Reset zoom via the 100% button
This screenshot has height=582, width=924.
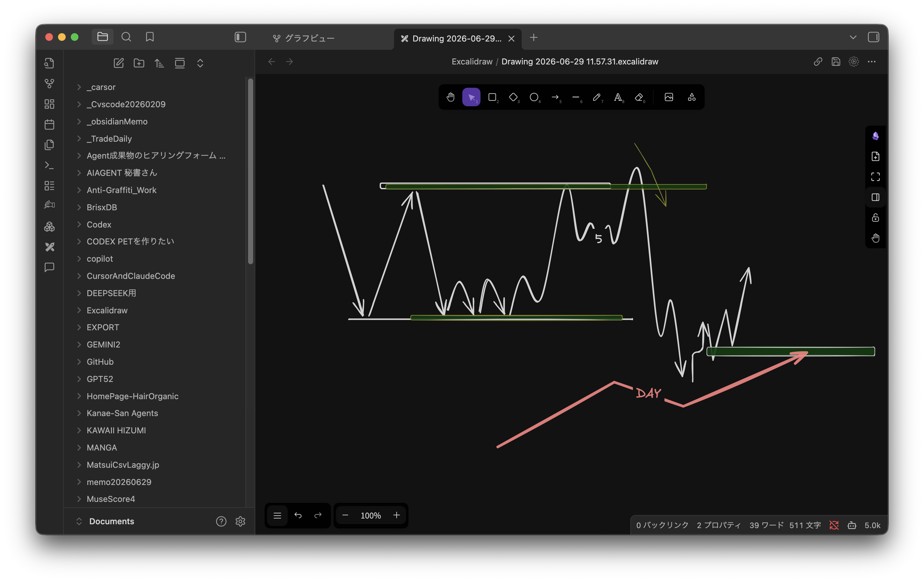click(x=371, y=516)
